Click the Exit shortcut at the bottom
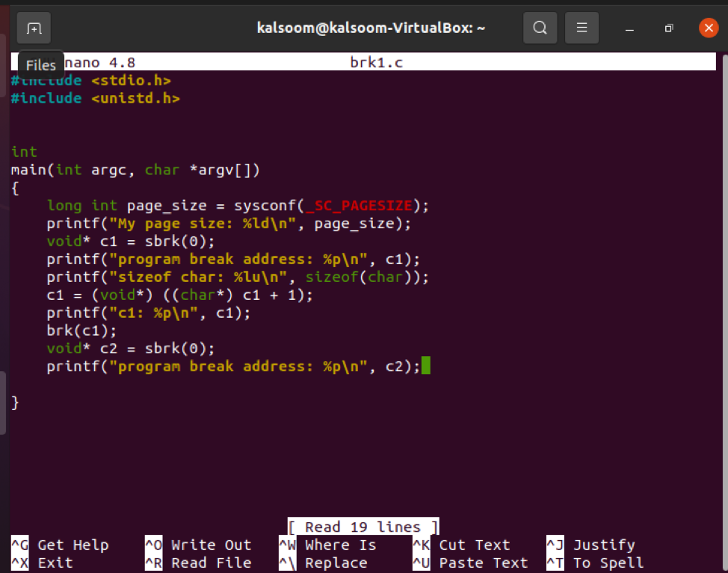The height and width of the screenshot is (573, 728). [x=55, y=563]
